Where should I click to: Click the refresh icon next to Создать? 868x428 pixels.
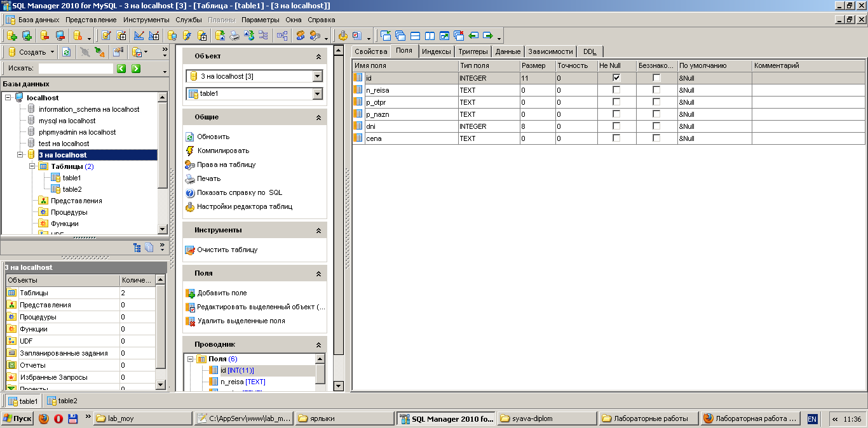[66, 52]
